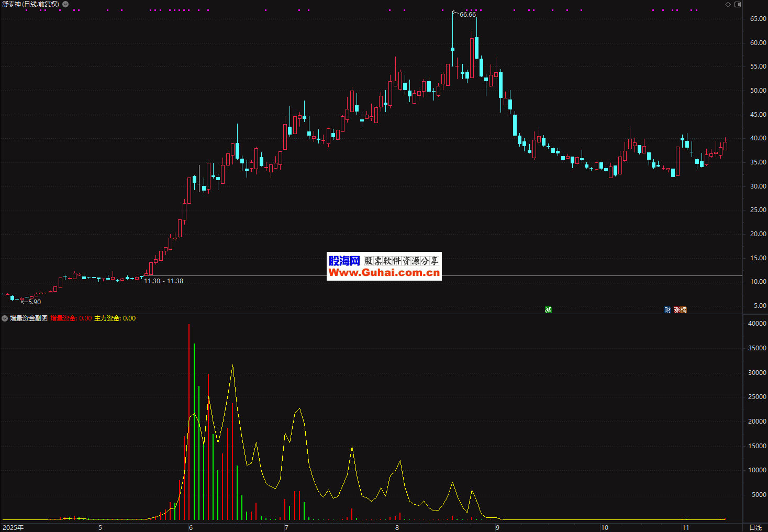Viewport: 768px width, 532px height.
Task: Click month 9 on the time axis
Action: click(497, 527)
